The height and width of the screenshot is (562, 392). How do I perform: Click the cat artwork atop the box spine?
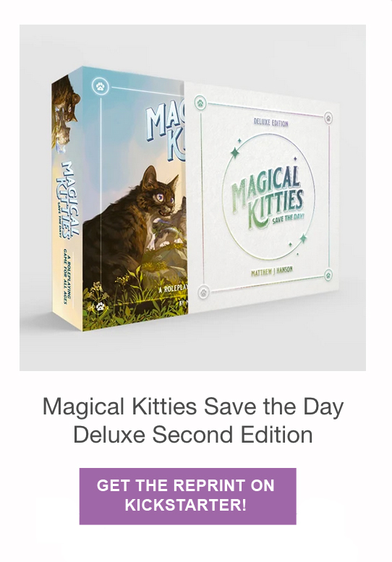(x=66, y=112)
